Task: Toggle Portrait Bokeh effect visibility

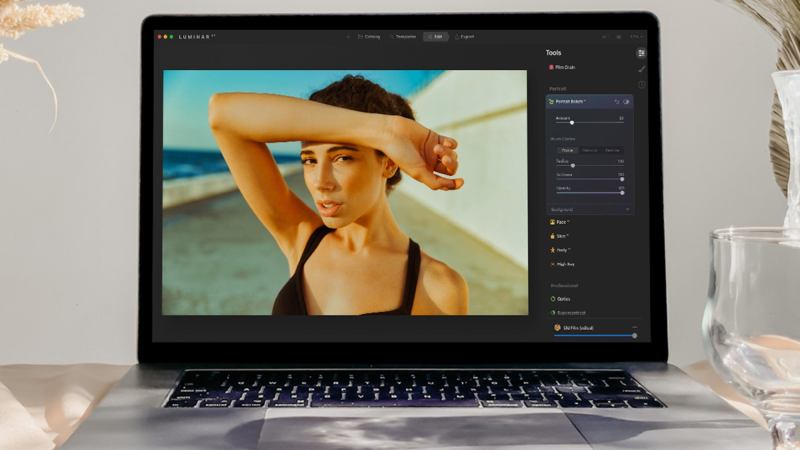Action: [627, 101]
